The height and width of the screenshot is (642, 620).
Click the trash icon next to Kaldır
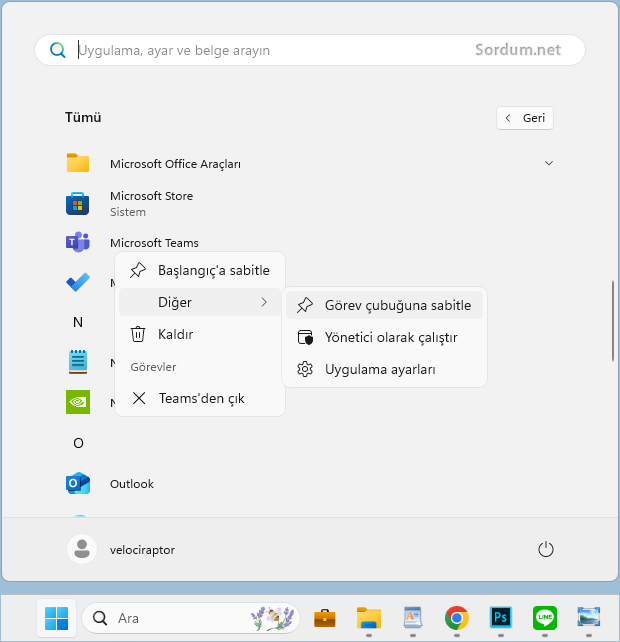tap(138, 334)
